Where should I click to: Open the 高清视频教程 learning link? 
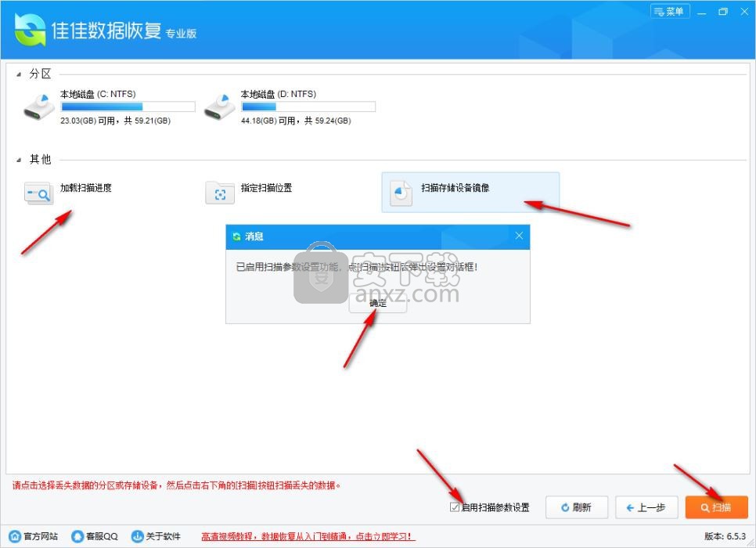click(x=307, y=536)
